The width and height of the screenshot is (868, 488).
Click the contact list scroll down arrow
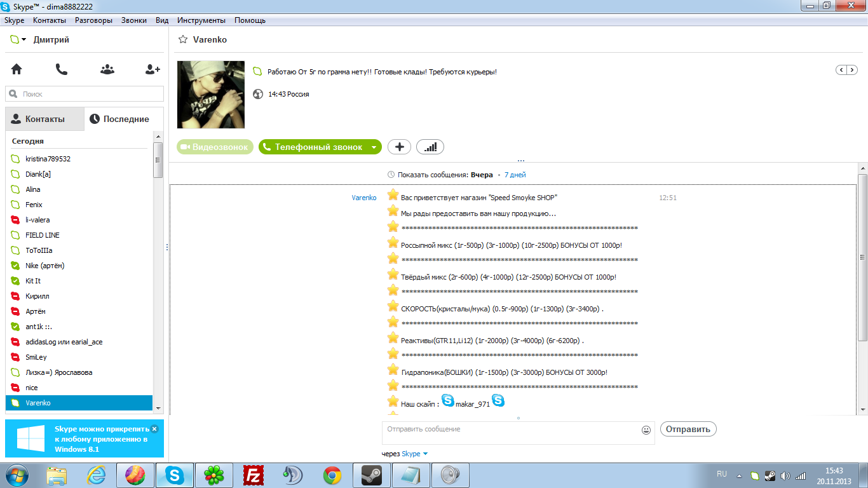(158, 408)
